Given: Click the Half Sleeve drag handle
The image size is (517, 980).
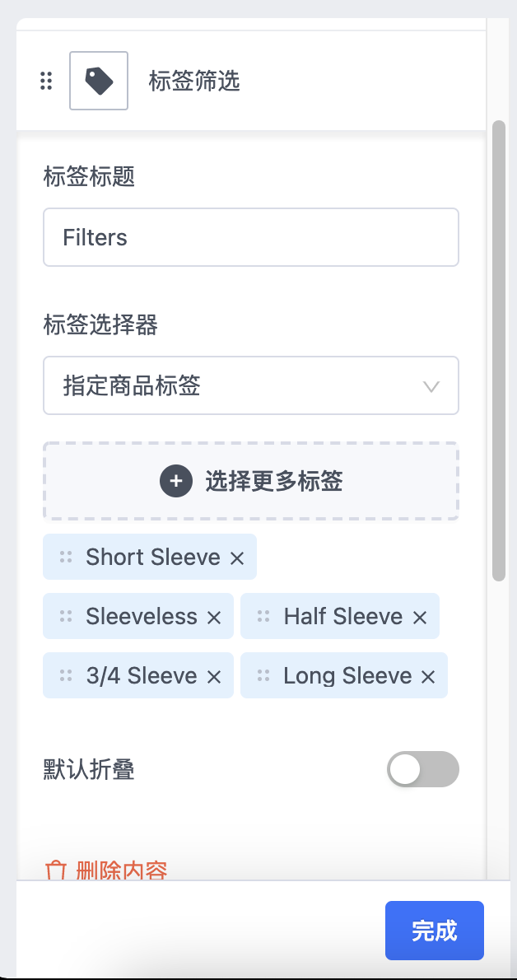Looking at the screenshot, I should (263, 617).
